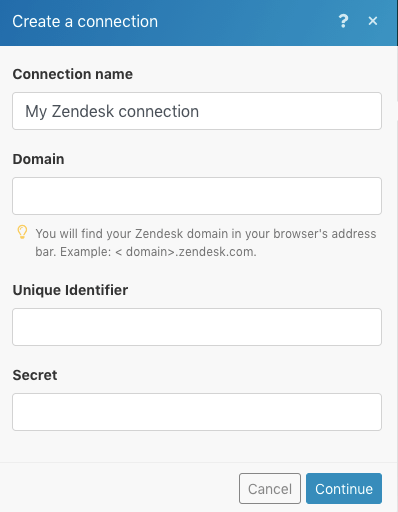The image size is (398, 512).
Task: Click the blue Continue button
Action: (344, 488)
